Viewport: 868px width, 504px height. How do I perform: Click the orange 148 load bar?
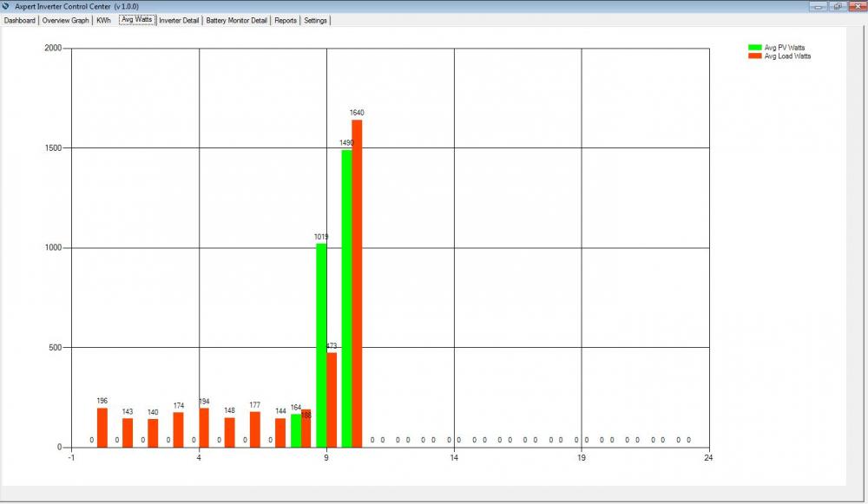pos(230,432)
